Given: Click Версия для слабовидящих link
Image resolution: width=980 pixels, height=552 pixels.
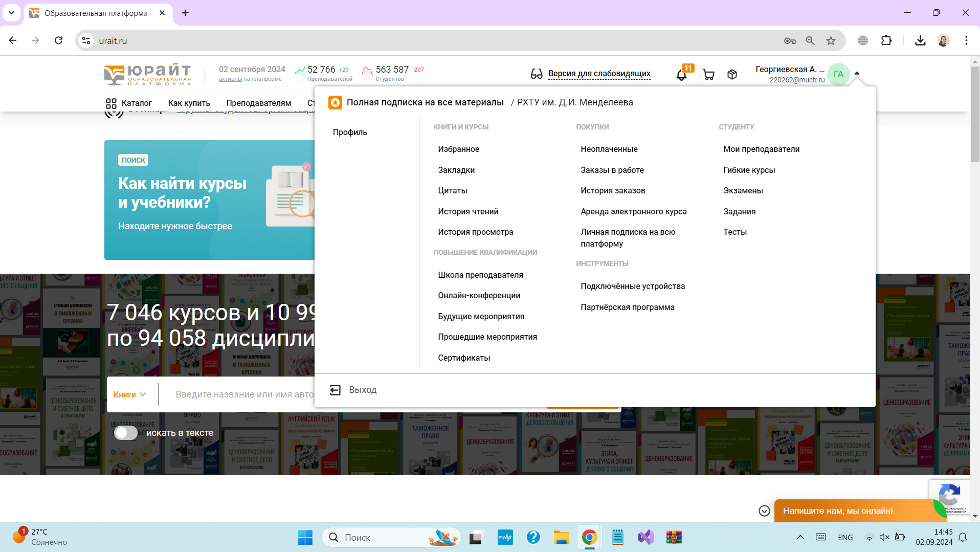Looking at the screenshot, I should click(x=599, y=74).
